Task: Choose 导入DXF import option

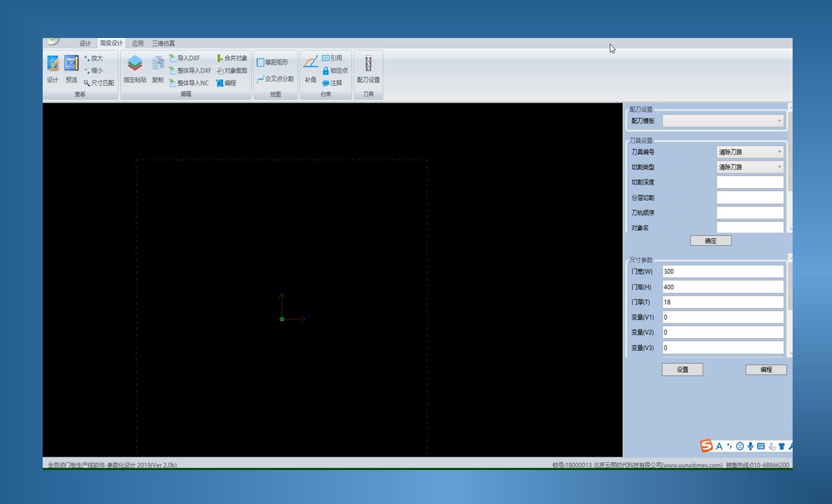Action: click(185, 58)
